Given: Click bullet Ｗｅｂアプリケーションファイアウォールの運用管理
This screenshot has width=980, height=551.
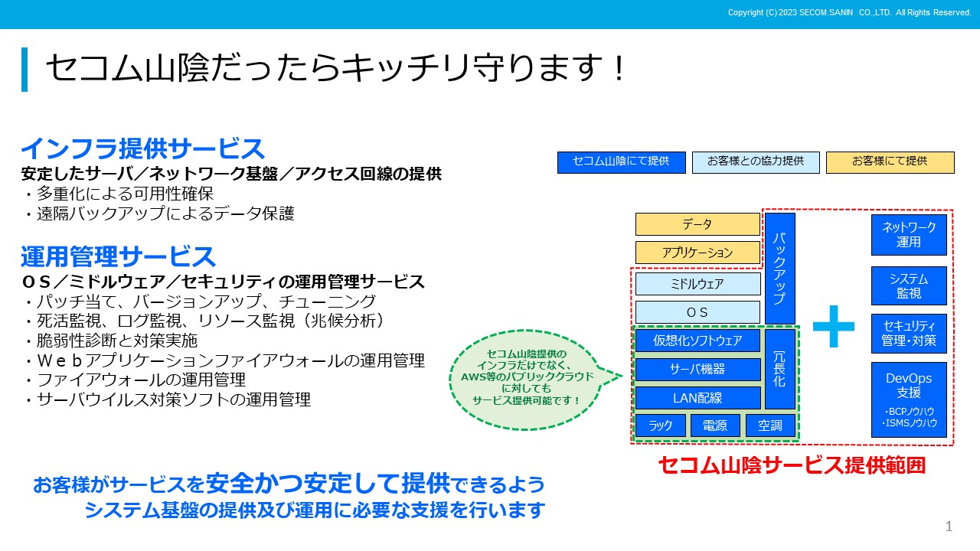Looking at the screenshot, I should tap(224, 360).
